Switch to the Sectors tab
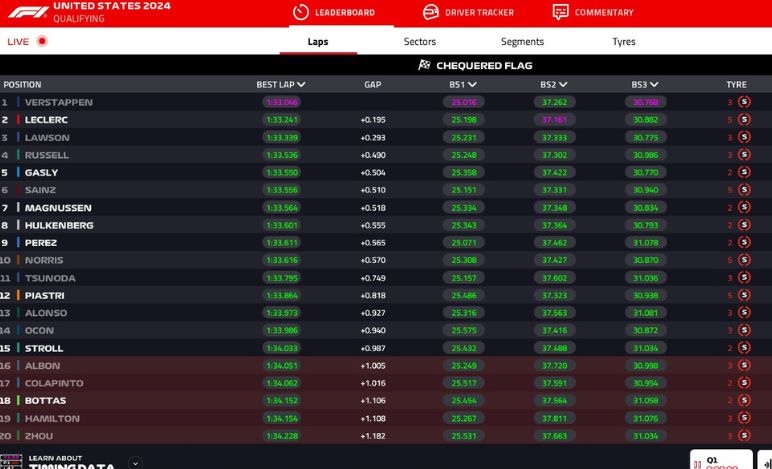 tap(420, 42)
